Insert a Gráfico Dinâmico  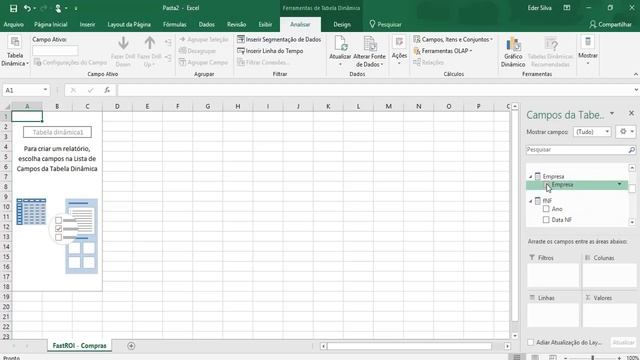tap(513, 52)
